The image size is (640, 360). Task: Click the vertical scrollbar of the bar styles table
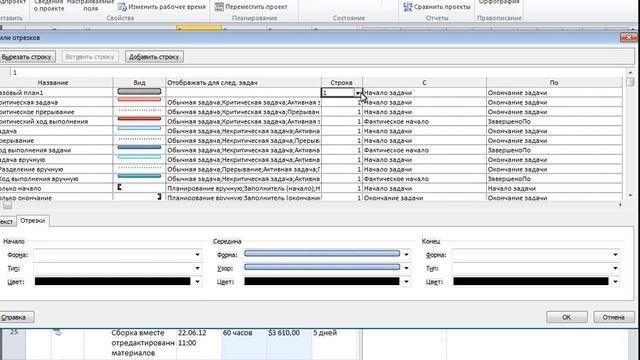click(x=630, y=135)
